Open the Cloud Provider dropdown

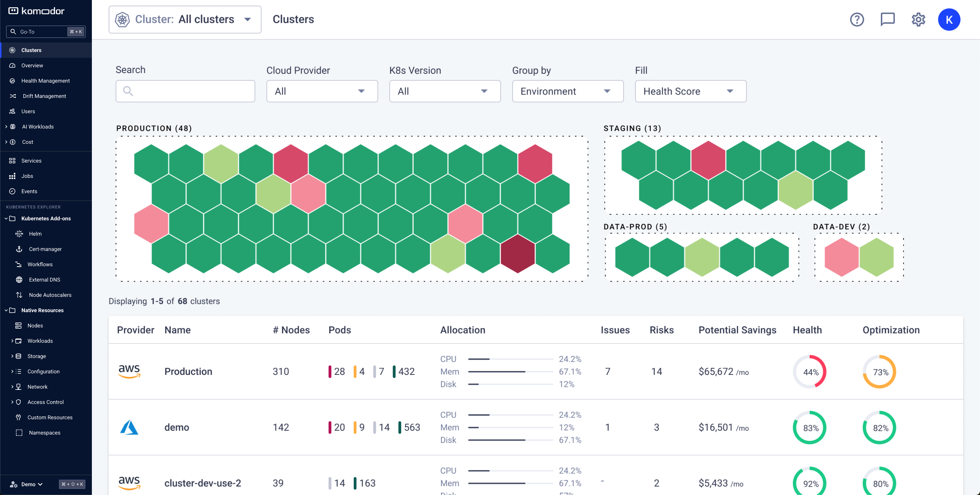[322, 91]
